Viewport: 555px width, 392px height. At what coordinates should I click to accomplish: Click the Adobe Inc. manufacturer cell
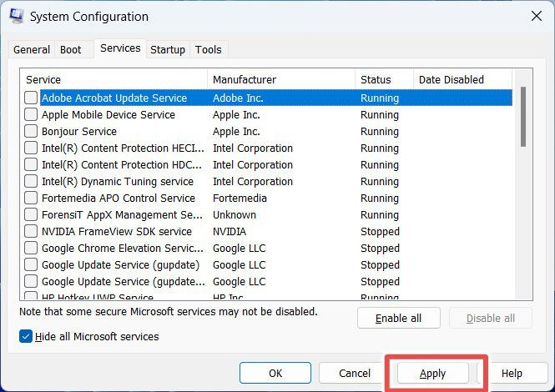click(x=238, y=98)
